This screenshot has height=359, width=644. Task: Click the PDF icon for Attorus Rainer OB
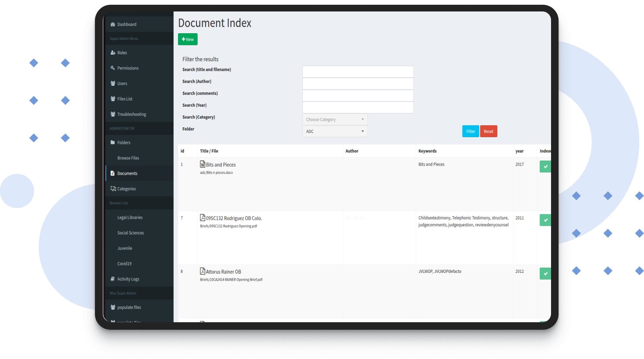(x=203, y=271)
